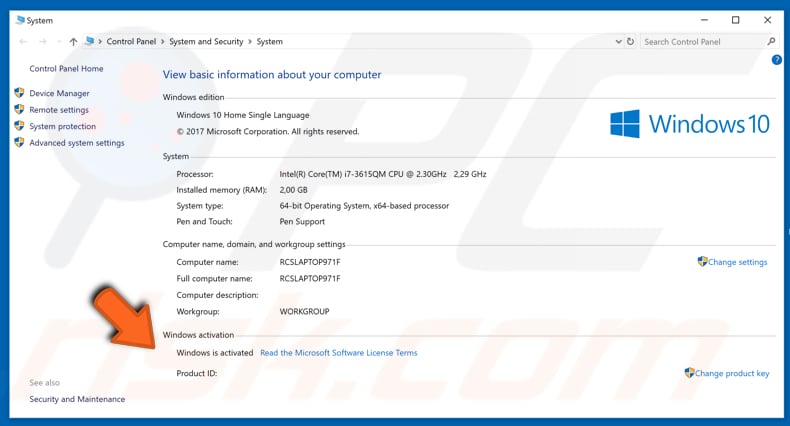Viewport: 790px width, 426px height.
Task: Click the shield icon beside Change product key
Action: tap(689, 373)
